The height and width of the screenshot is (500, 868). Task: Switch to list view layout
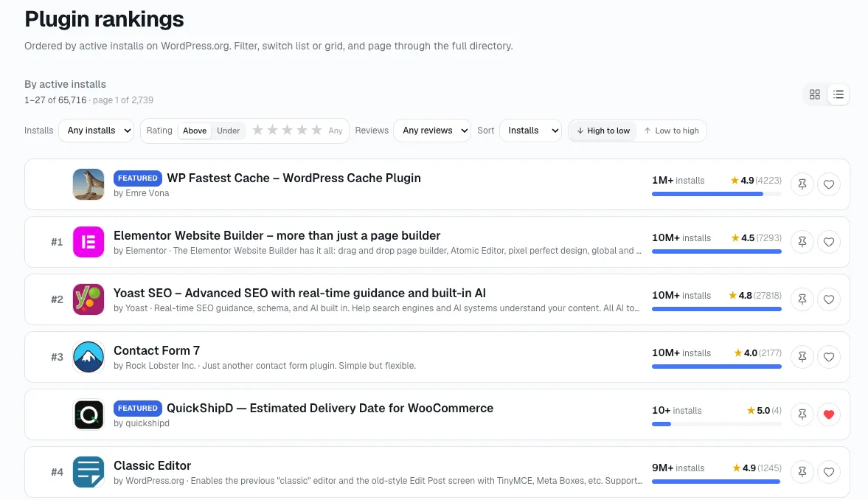tap(838, 94)
